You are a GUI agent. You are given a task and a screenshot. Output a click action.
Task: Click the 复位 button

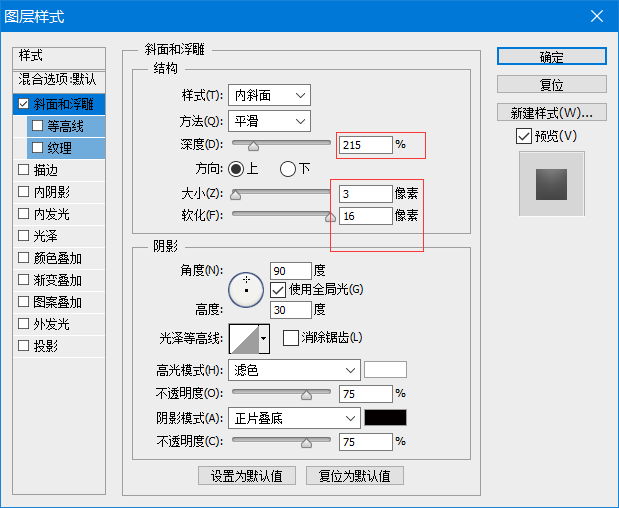click(551, 84)
